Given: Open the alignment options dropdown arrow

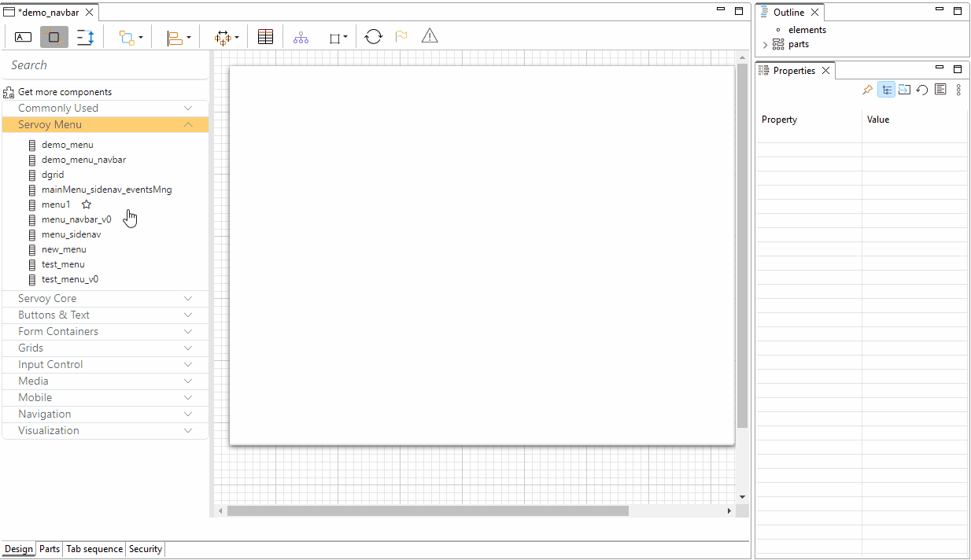Looking at the screenshot, I should 189,37.
